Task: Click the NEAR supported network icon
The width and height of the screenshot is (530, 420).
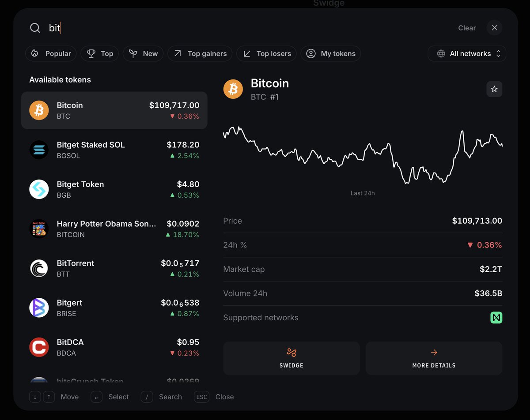Action: click(496, 318)
